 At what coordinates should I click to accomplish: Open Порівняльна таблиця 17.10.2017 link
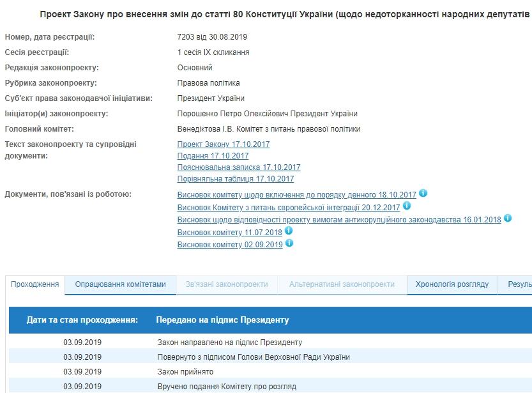click(235, 179)
